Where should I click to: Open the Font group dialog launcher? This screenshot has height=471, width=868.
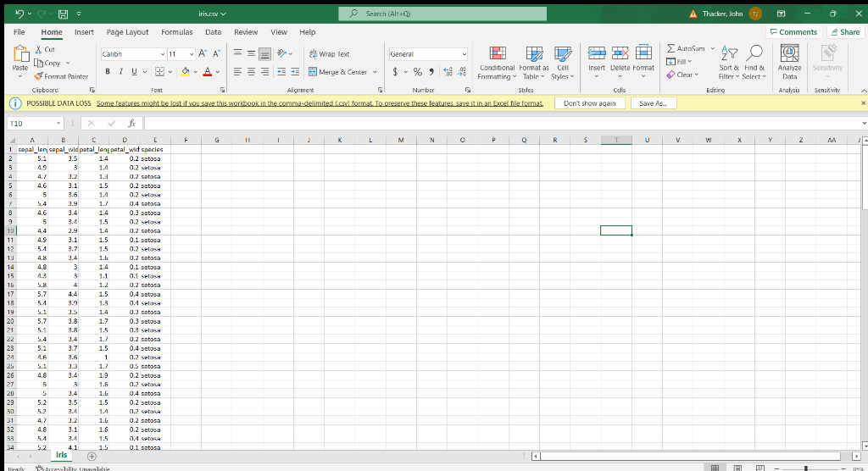click(x=223, y=90)
